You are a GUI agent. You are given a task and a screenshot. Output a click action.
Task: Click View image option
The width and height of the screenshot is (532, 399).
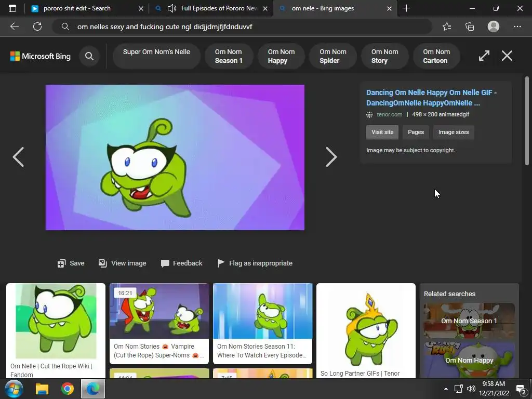coord(122,263)
